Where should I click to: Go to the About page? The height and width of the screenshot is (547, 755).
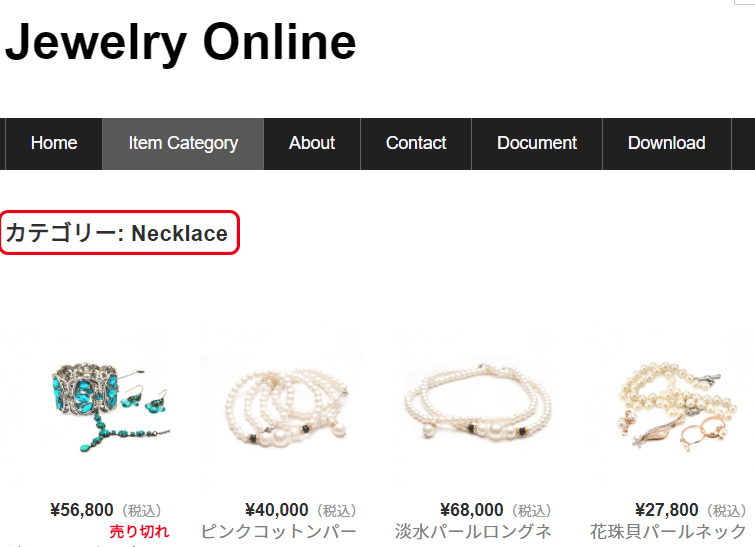point(312,143)
